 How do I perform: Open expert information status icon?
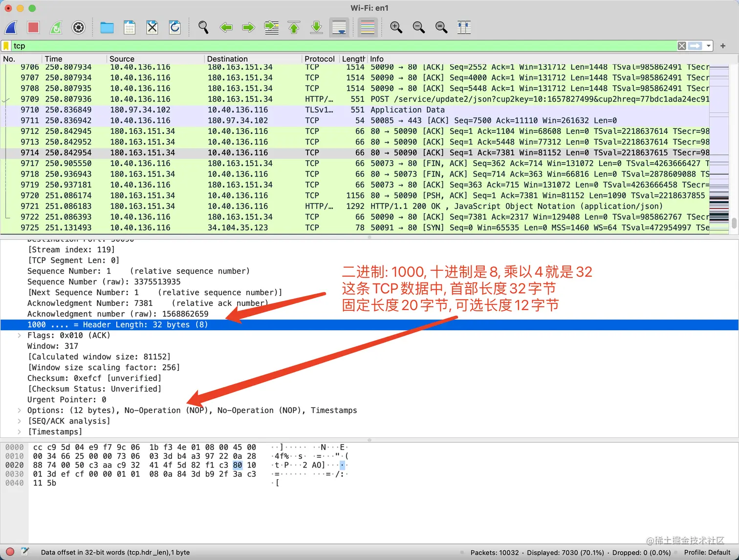click(x=10, y=552)
